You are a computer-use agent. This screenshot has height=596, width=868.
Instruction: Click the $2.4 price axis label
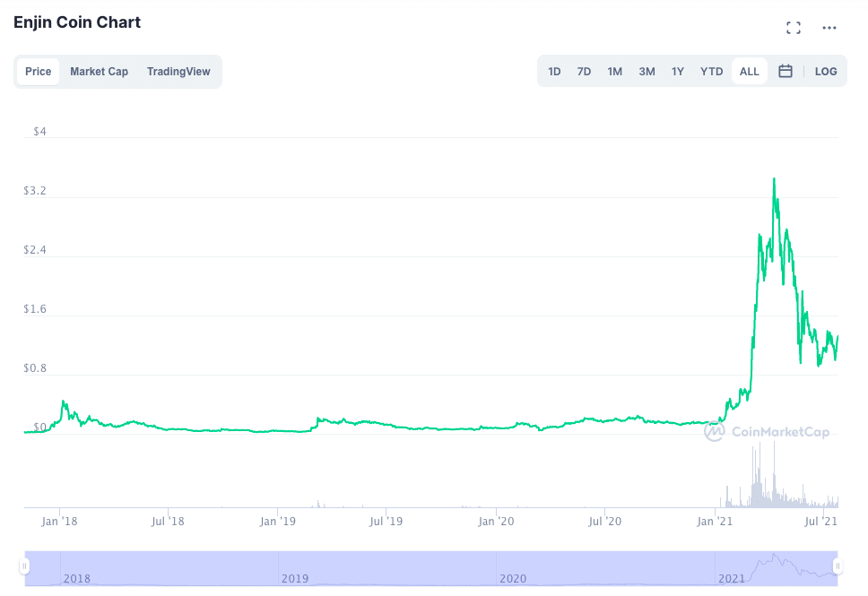pyautogui.click(x=35, y=250)
